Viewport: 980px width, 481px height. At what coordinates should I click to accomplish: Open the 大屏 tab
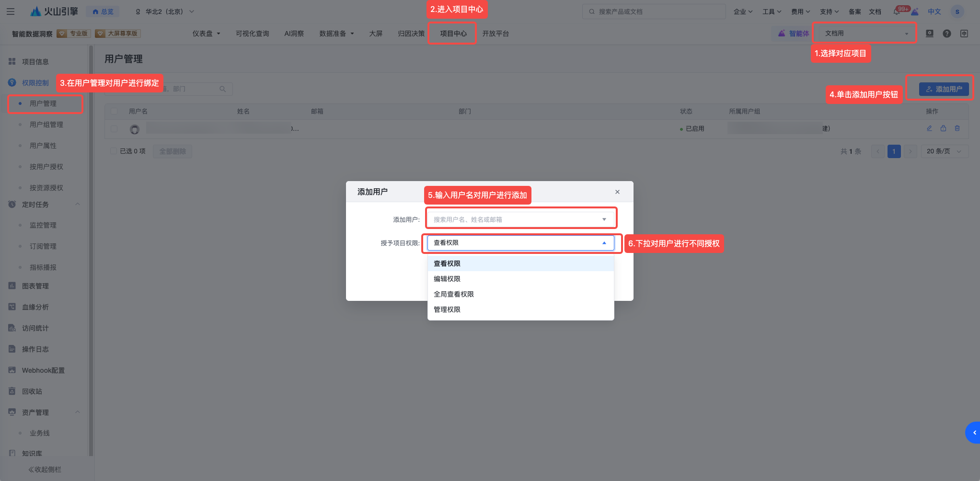point(376,34)
